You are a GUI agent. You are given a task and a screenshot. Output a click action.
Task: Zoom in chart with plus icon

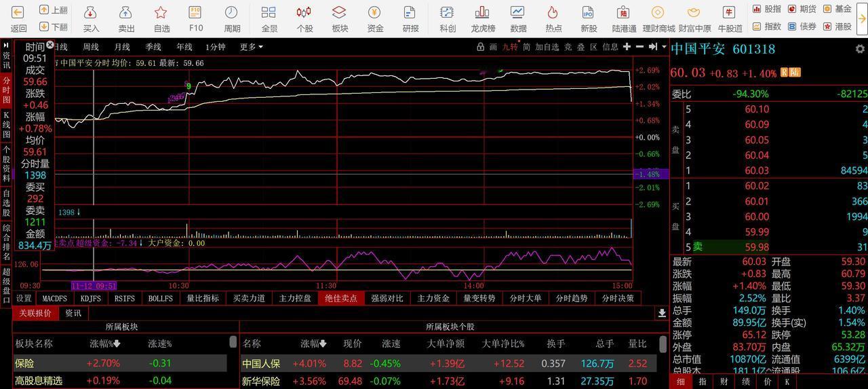point(627,47)
